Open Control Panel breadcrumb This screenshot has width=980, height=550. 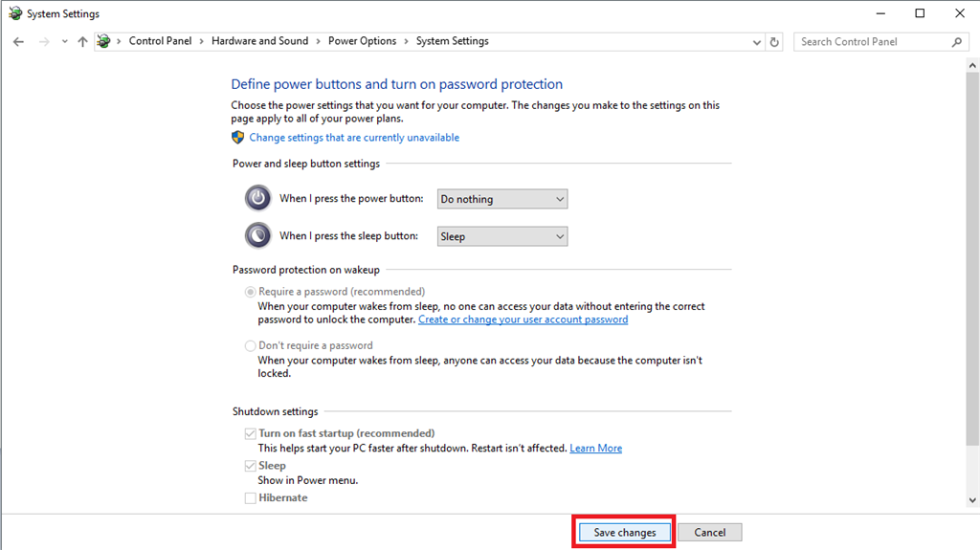160,40
